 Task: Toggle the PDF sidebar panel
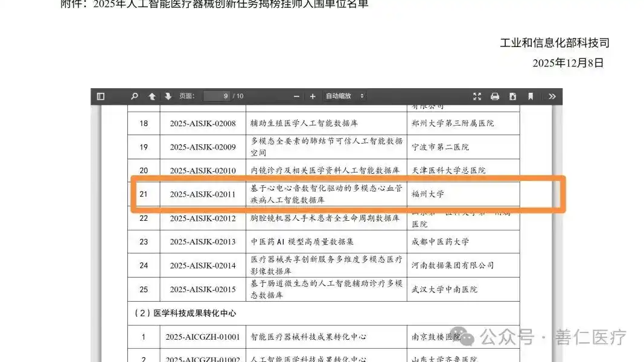click(101, 97)
